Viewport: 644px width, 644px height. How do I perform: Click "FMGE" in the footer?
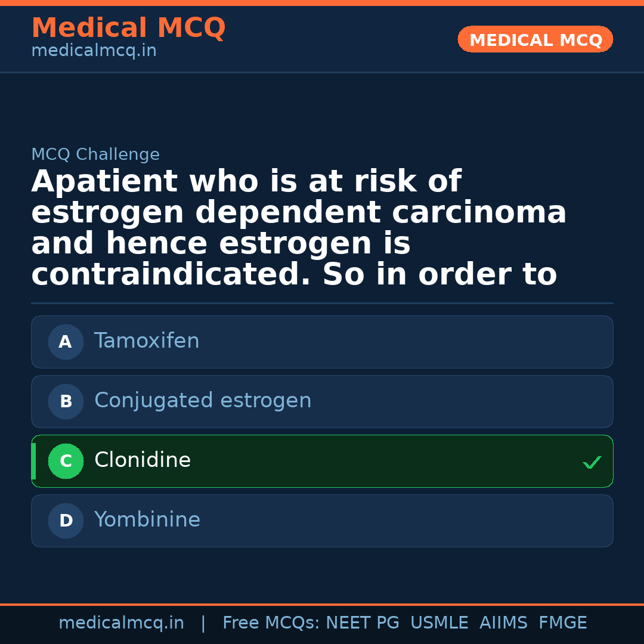(x=562, y=623)
